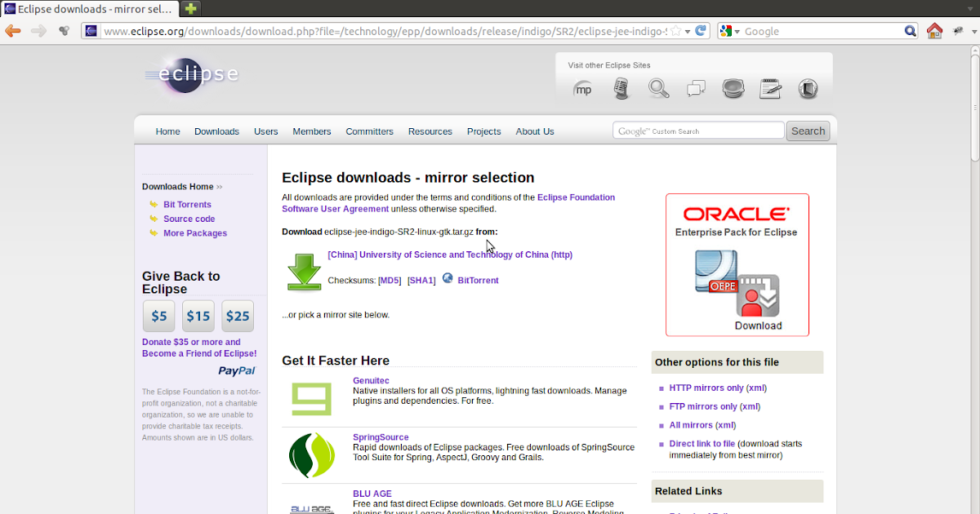Screen dimensions: 980x514
Task: Open the 'FTP mirrors only' link
Action: 703,406
